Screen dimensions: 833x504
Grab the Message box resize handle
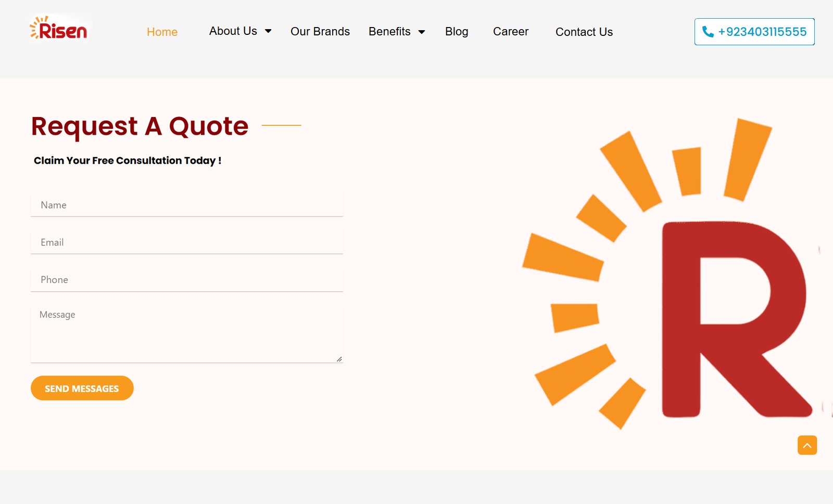(x=339, y=359)
